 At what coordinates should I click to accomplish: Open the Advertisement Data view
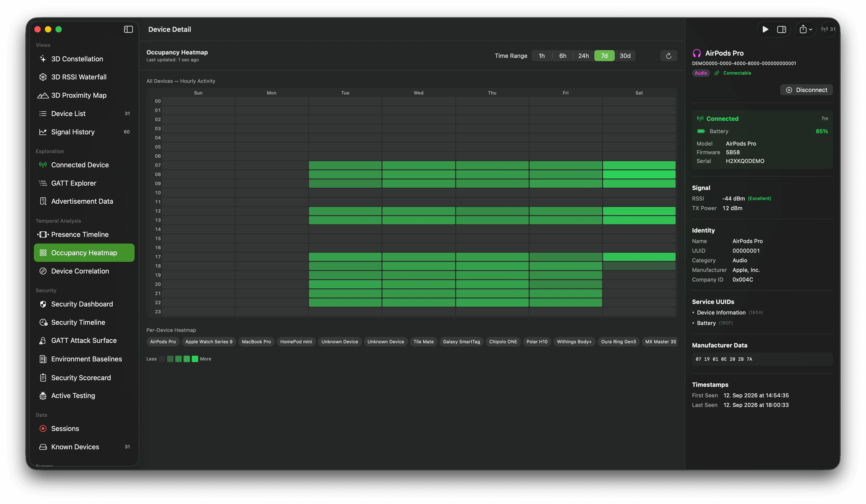[84, 201]
